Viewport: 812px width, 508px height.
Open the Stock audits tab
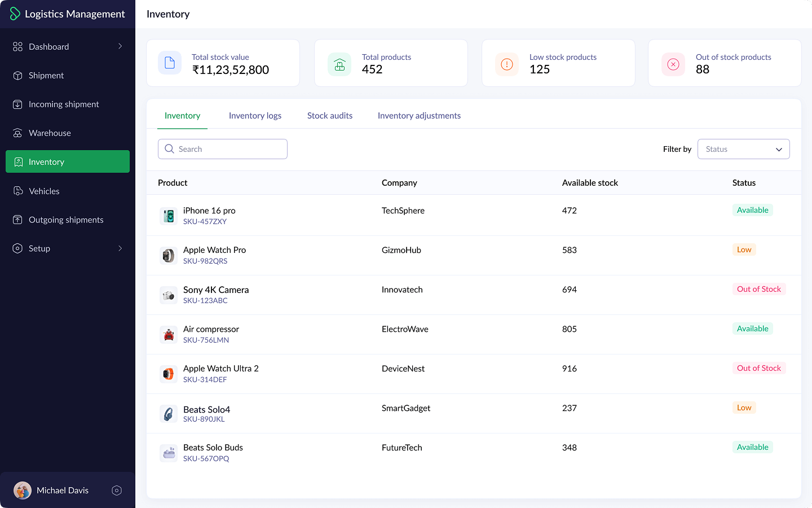330,116
